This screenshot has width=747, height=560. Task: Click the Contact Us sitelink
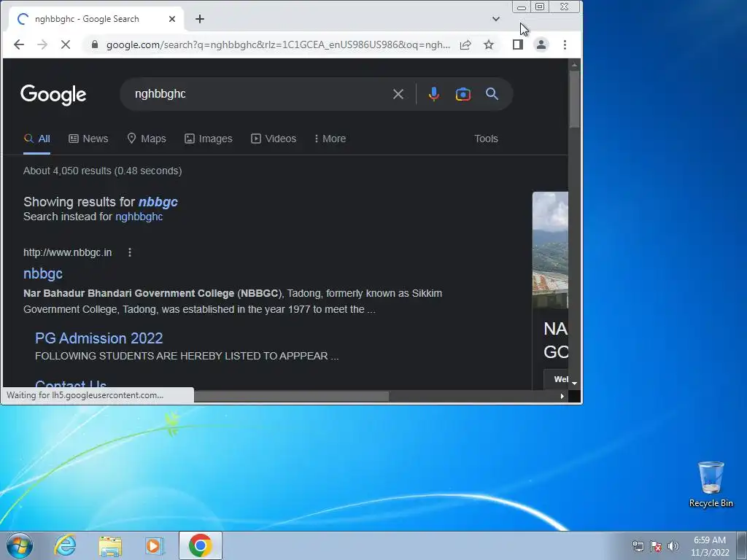pyautogui.click(x=71, y=384)
